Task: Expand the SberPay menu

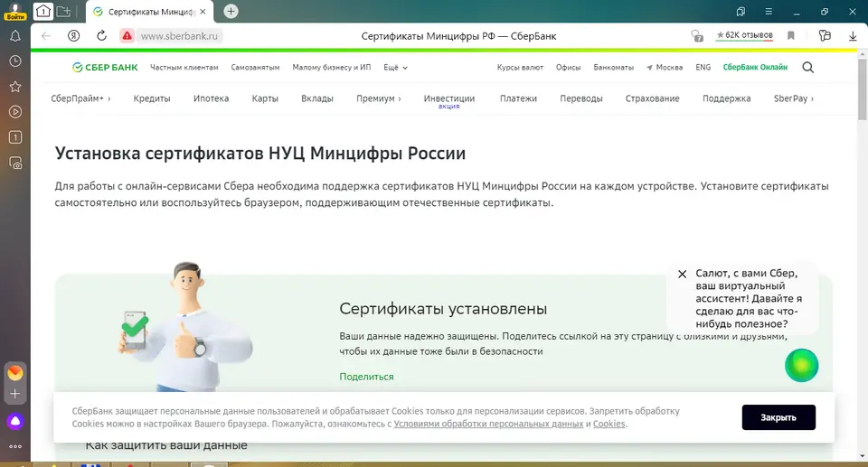Action: tap(794, 98)
